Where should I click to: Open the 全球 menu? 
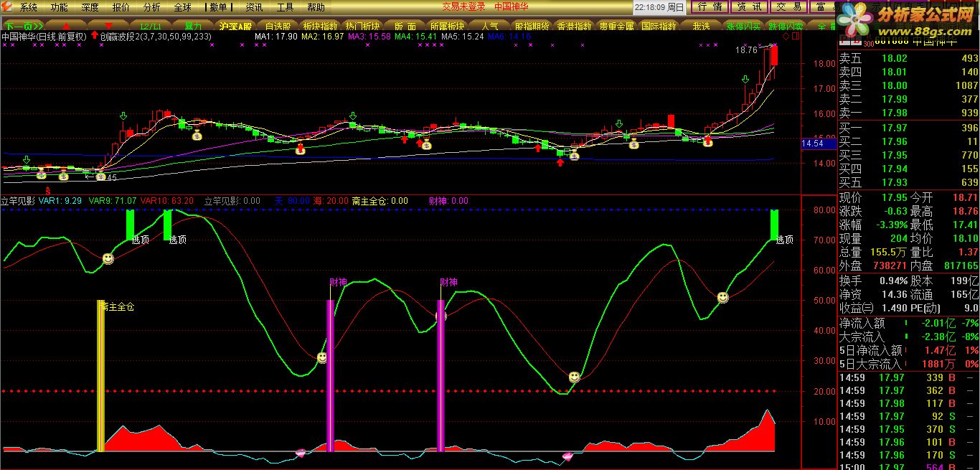click(x=183, y=7)
